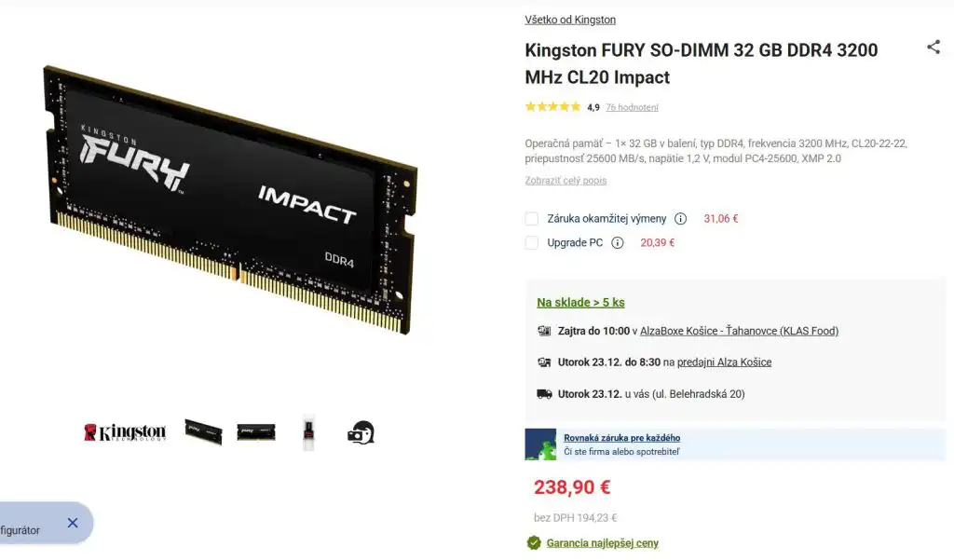Tick the Upgrade PC checkbox

click(x=532, y=243)
